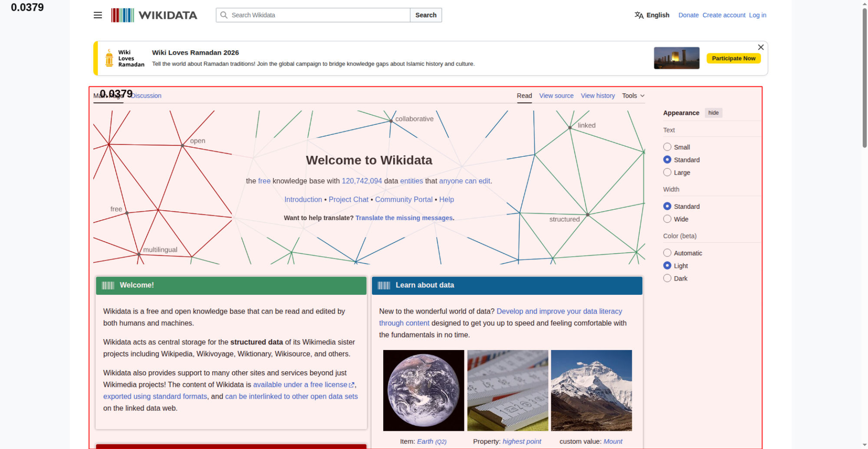Click the Wiki Loves Ramadan lantern icon
This screenshot has height=449, width=868.
click(109, 58)
